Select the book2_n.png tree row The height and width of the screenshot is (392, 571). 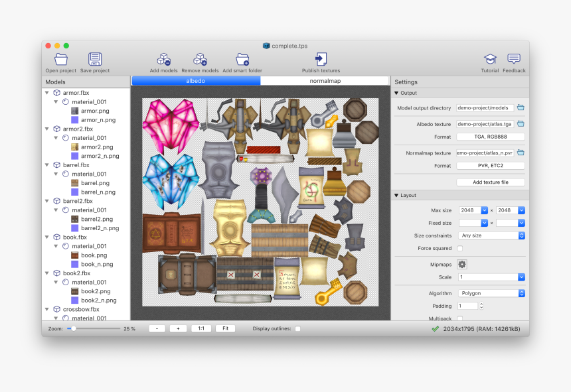pyautogui.click(x=86, y=300)
